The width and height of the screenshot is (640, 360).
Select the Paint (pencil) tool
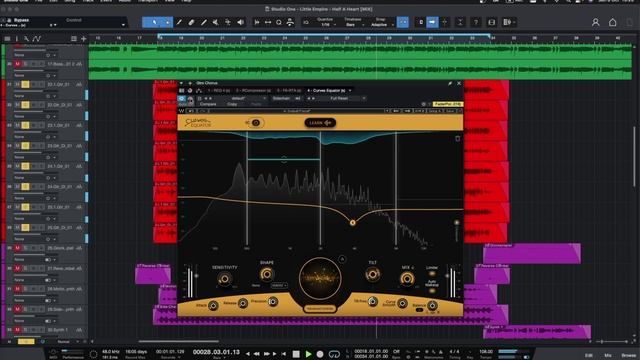[204, 22]
